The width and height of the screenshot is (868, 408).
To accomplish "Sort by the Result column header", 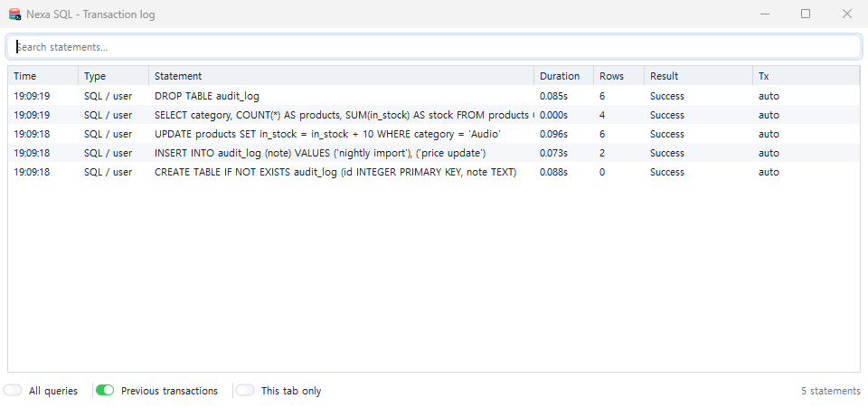I will pos(698,76).
